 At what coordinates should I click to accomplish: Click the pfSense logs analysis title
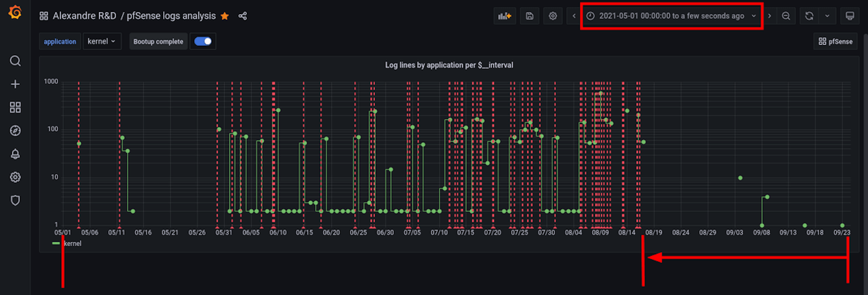pos(171,16)
